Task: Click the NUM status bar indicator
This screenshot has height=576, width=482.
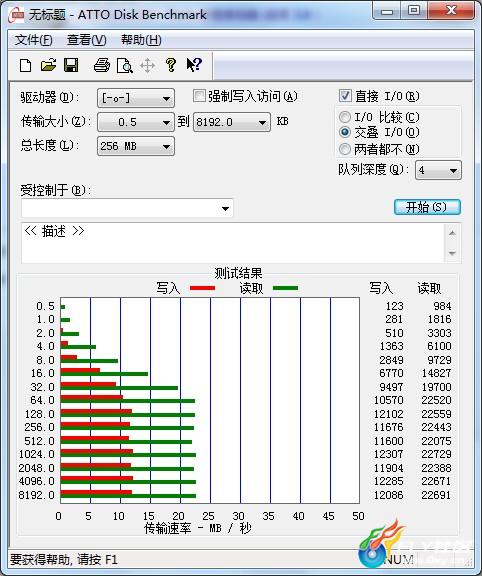Action: (399, 559)
